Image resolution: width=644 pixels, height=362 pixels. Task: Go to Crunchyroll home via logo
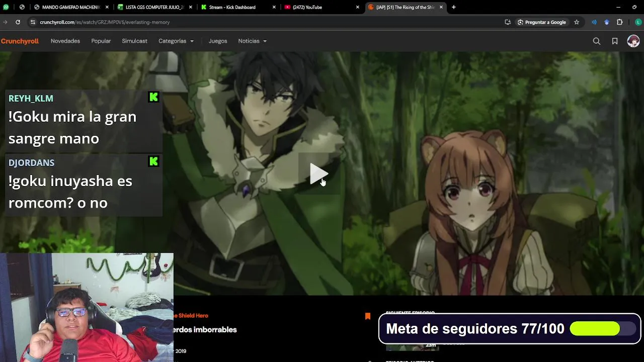pos(20,41)
